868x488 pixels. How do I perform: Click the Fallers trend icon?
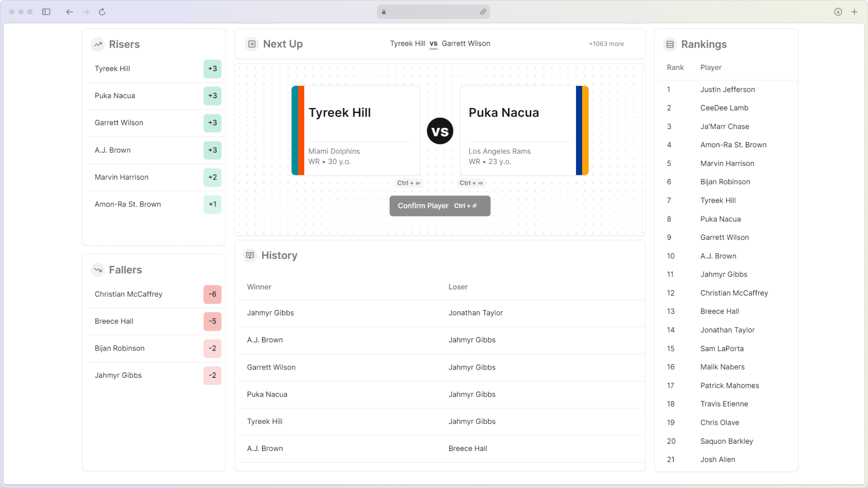click(98, 269)
